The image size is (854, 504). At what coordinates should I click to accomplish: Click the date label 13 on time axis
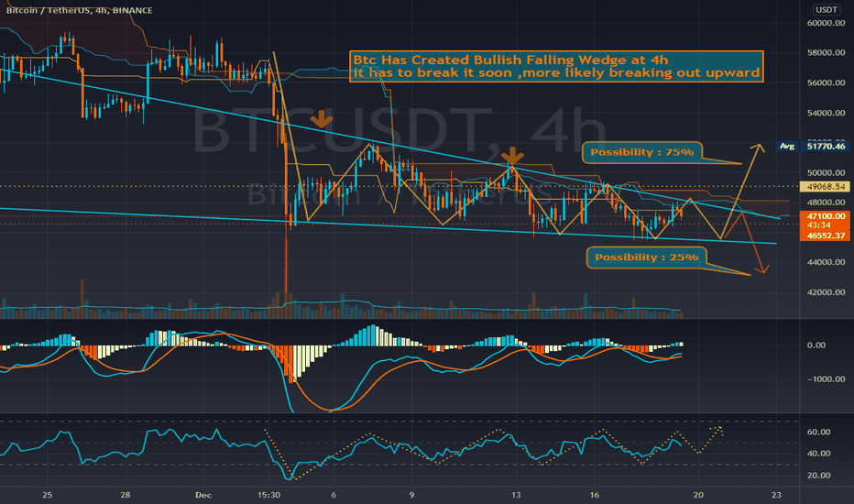click(516, 495)
